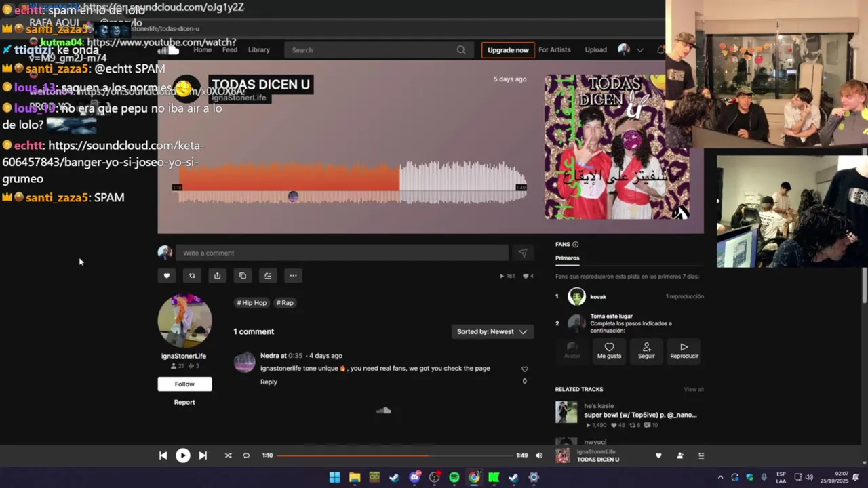Open the #Hip Hop tag
The height and width of the screenshot is (488, 868).
pyautogui.click(x=252, y=303)
